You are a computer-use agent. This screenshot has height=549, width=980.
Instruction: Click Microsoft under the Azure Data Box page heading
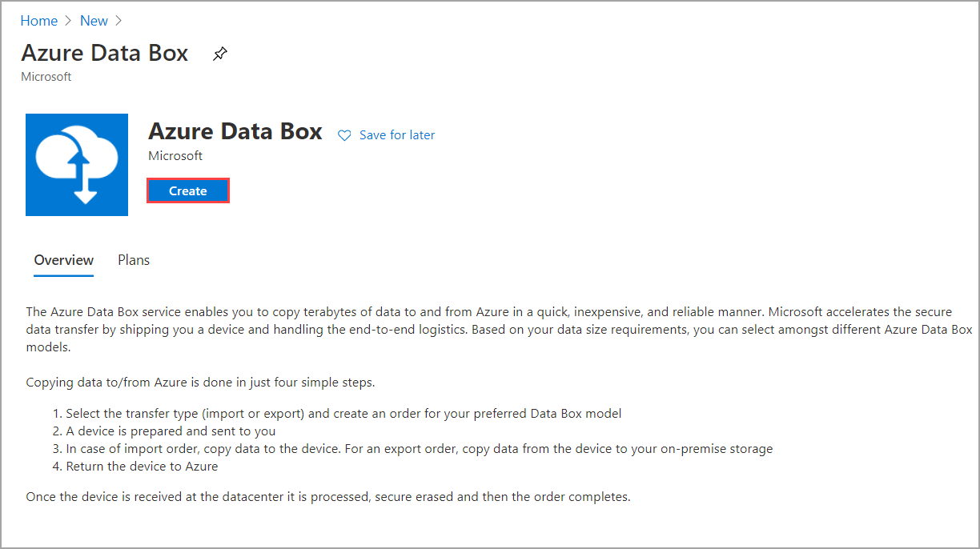(46, 77)
